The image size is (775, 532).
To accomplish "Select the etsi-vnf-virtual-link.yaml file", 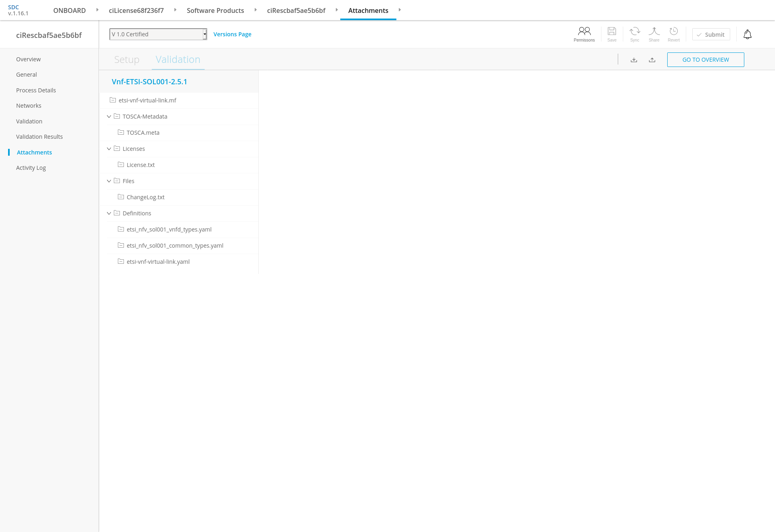I will coord(158,262).
